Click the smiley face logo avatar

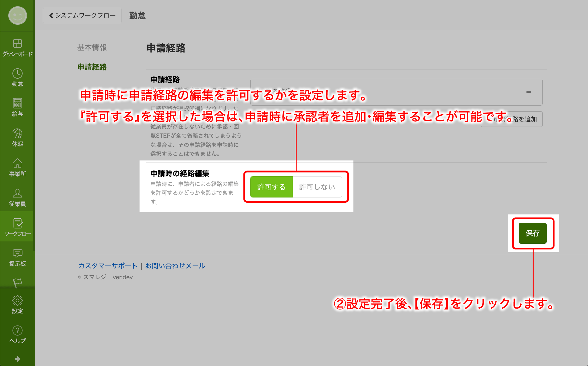18,16
